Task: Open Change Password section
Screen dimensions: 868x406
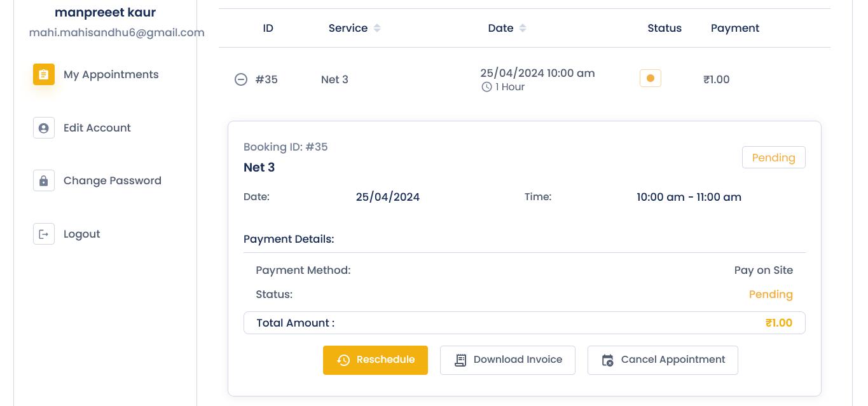Action: tap(113, 180)
